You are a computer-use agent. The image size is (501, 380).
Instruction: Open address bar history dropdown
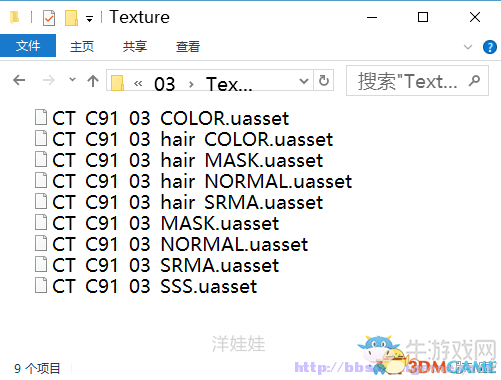[x=304, y=81]
